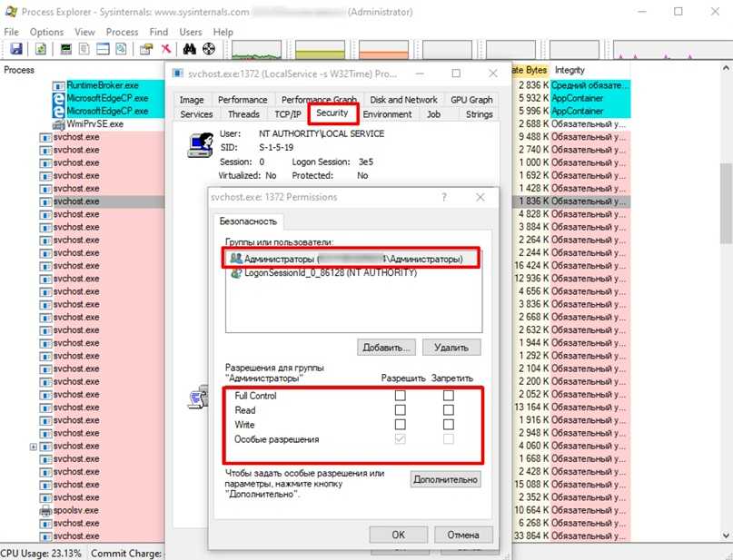733x560 pixels.
Task: Open System Information graph toolbar icon
Action: (x=65, y=49)
